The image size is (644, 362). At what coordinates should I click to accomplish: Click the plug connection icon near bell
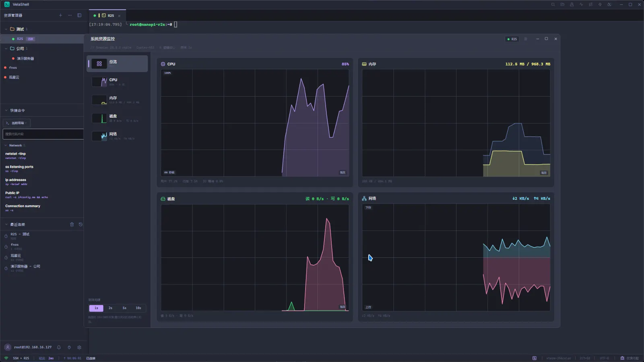(x=69, y=347)
